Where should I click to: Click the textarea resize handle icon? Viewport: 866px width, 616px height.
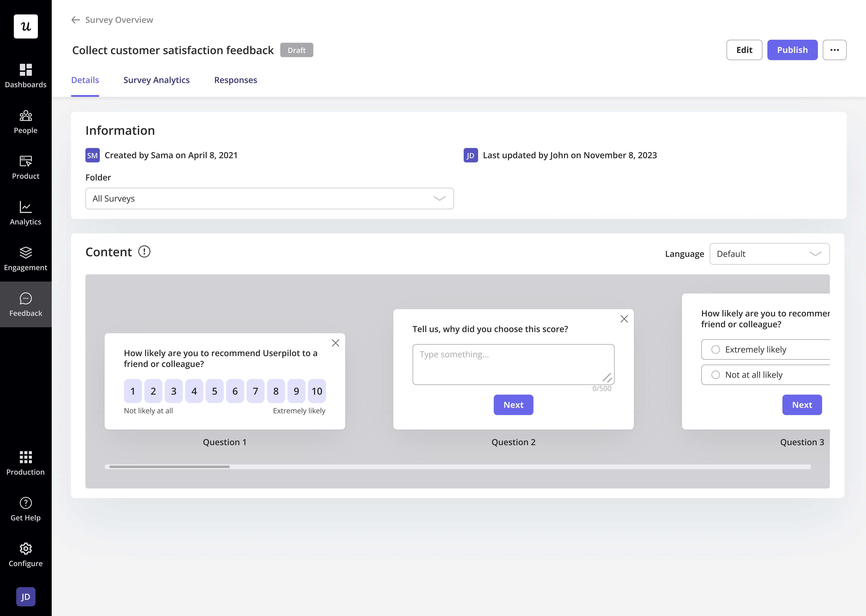(x=607, y=377)
